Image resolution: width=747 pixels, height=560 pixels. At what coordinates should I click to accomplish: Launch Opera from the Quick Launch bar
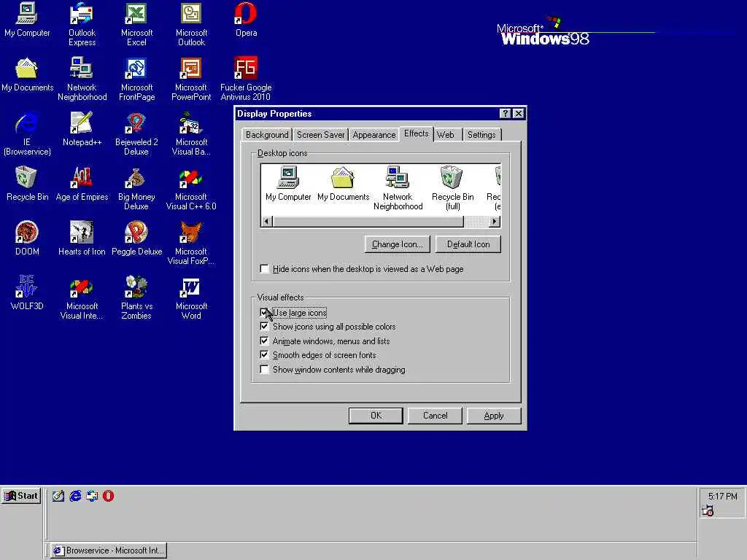tap(108, 496)
